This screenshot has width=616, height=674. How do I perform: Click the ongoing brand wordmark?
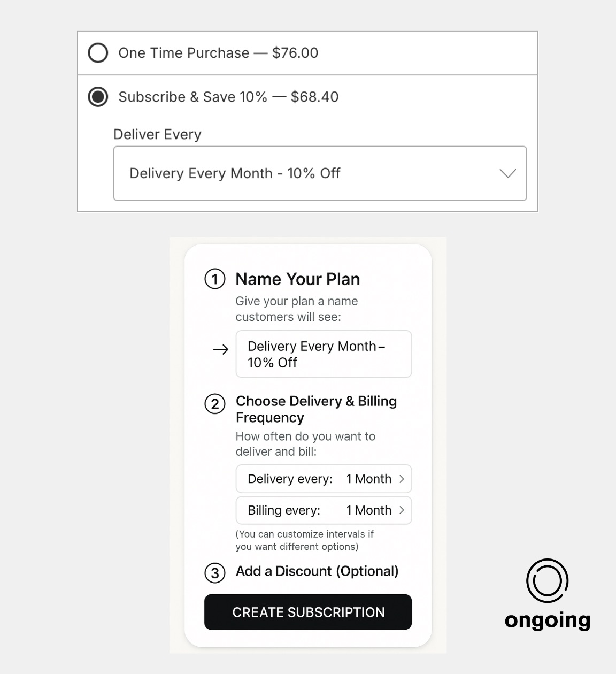pos(547,621)
